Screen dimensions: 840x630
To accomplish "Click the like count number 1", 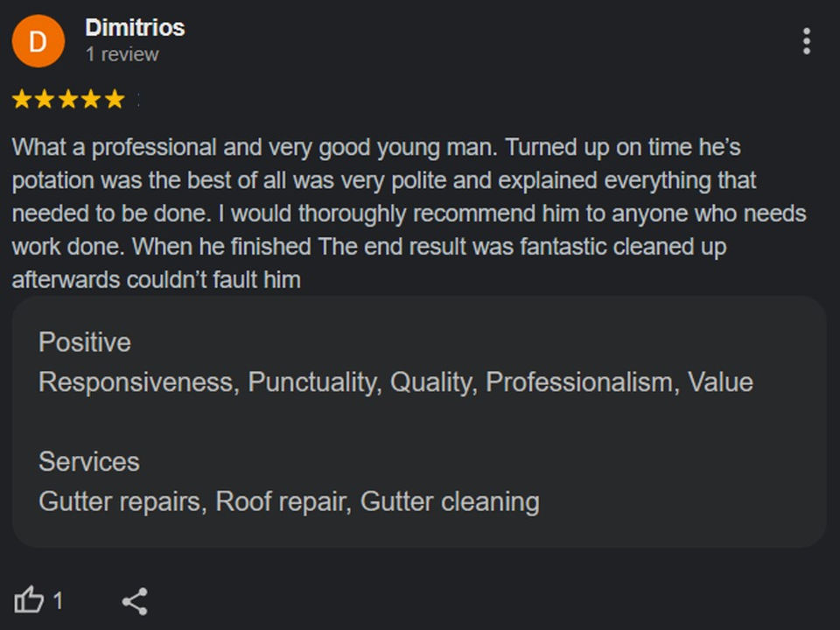I will (x=58, y=600).
